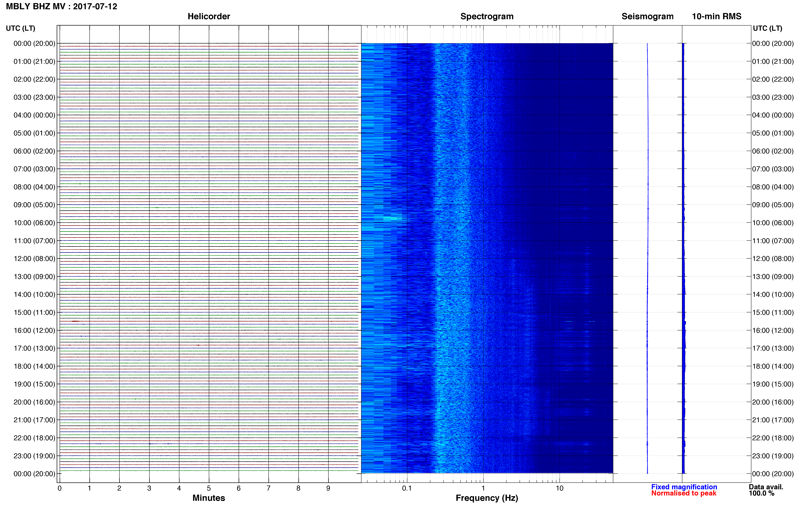The height and width of the screenshot is (508, 812).
Task: Click left-axis time label '11:00 (07:00)'
Action: (34, 241)
